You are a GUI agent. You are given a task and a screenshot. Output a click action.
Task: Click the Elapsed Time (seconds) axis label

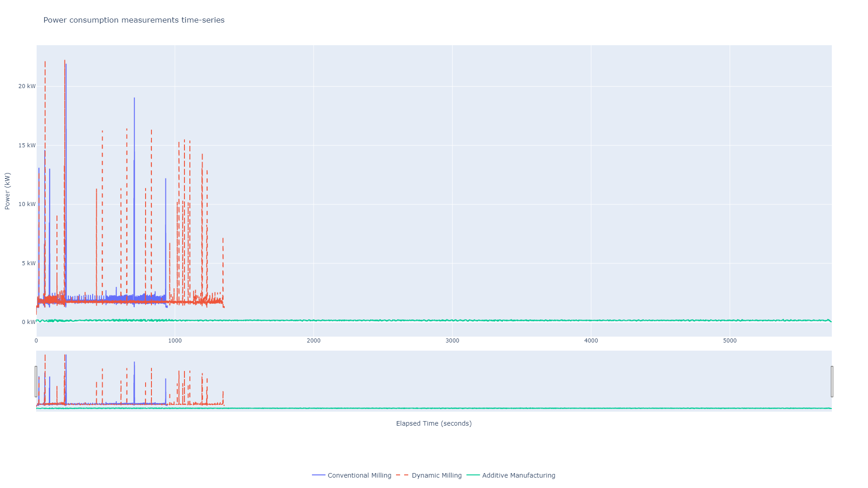[x=433, y=423]
